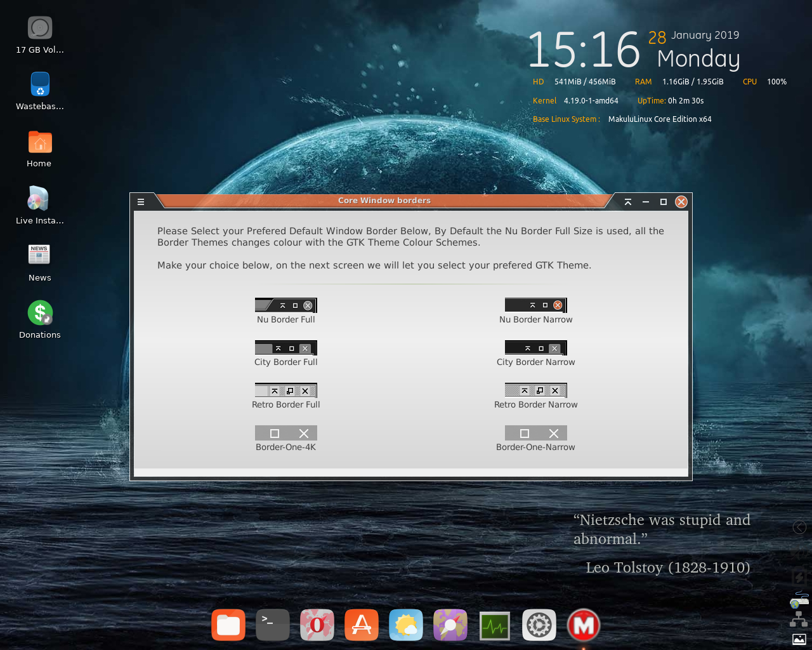Choose the Nu Border Narrow window border

click(535, 311)
